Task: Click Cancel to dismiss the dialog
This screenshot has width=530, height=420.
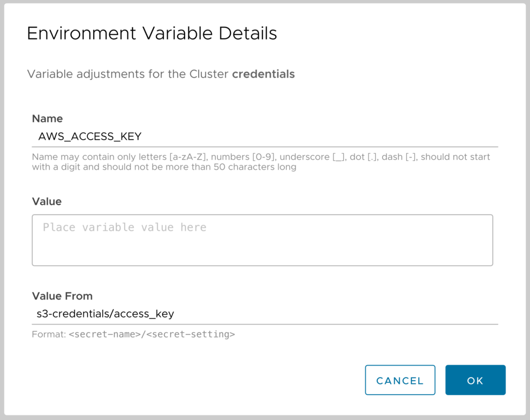Action: coord(400,380)
